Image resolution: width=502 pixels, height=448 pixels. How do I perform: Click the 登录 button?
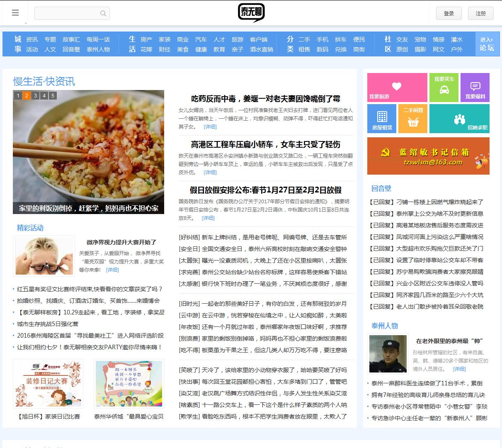coord(449,13)
